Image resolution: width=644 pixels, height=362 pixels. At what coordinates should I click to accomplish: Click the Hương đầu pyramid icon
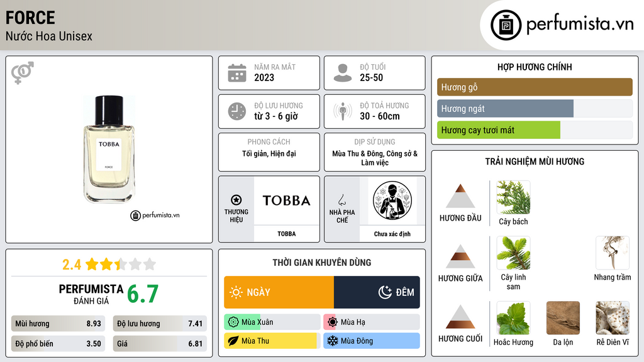460,196
